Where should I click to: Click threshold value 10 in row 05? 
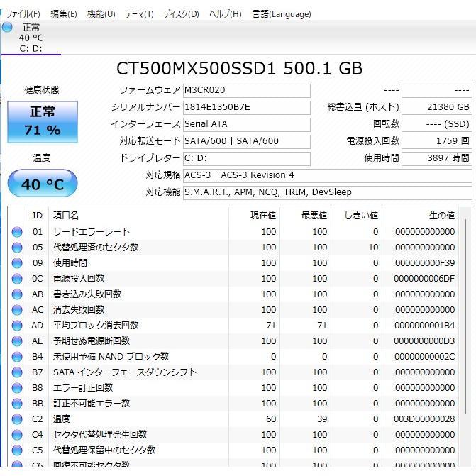tap(373, 248)
